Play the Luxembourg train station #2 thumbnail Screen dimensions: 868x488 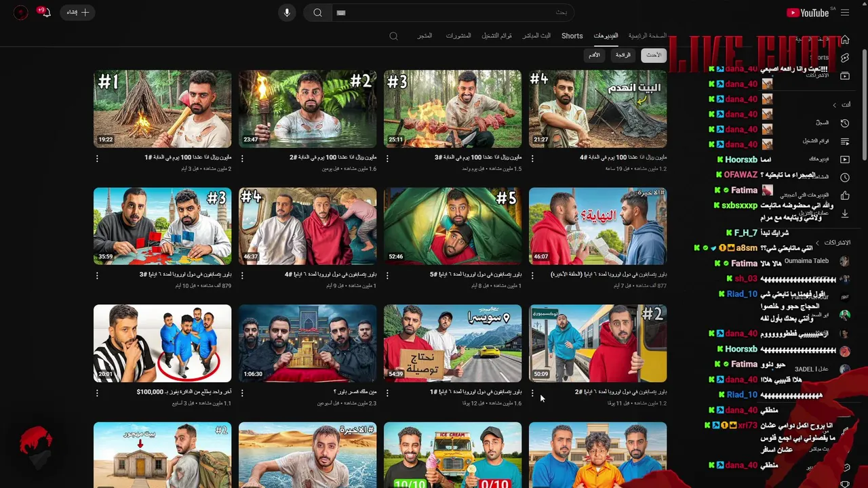coord(598,344)
